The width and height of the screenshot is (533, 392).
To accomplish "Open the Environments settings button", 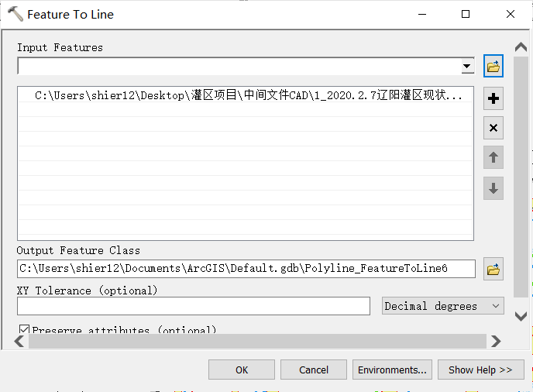I will [392, 370].
